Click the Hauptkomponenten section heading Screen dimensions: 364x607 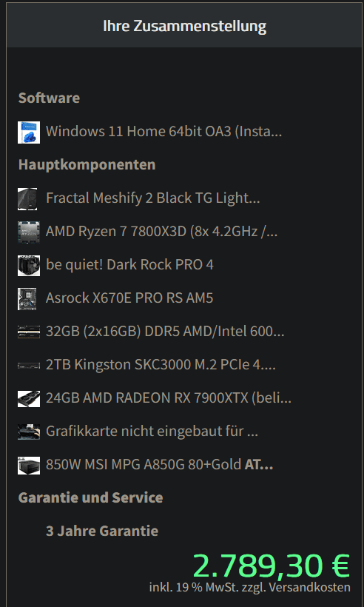[x=87, y=165]
